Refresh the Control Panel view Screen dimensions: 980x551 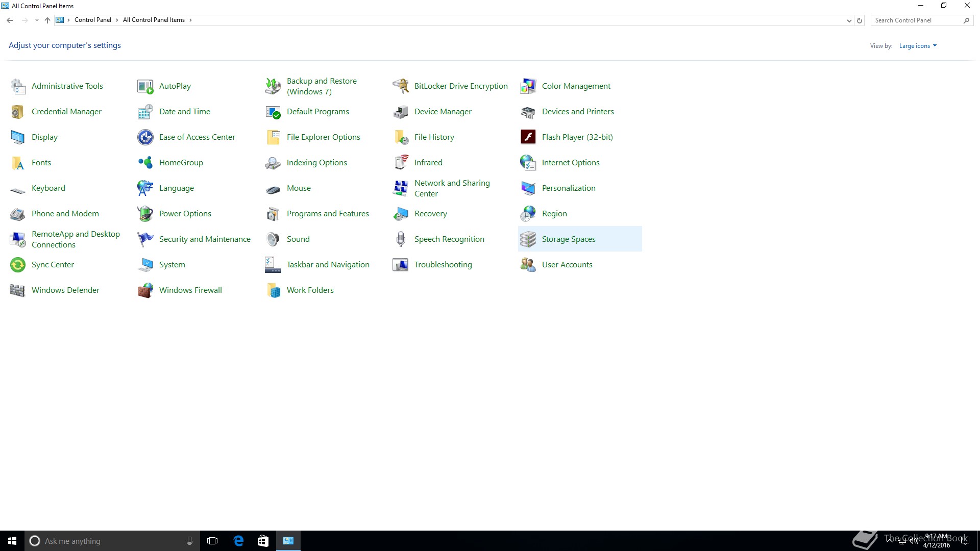860,20
